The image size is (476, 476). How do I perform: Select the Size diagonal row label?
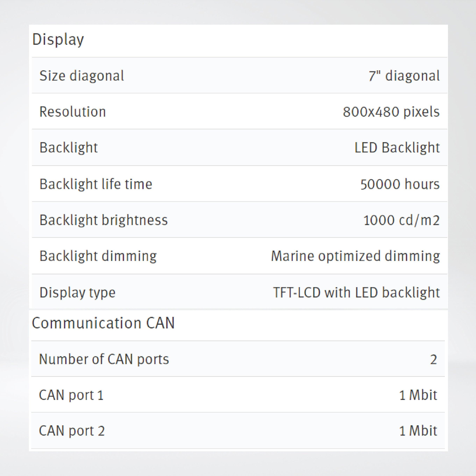pos(81,76)
